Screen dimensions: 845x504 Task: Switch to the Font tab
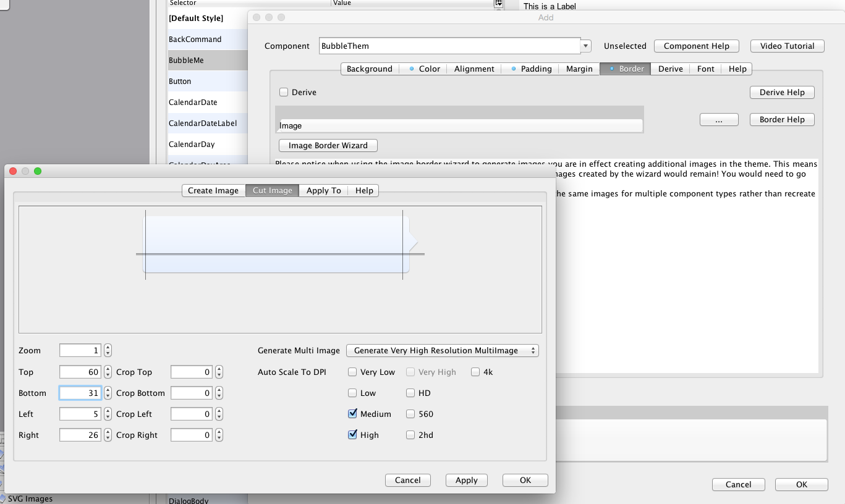(705, 69)
